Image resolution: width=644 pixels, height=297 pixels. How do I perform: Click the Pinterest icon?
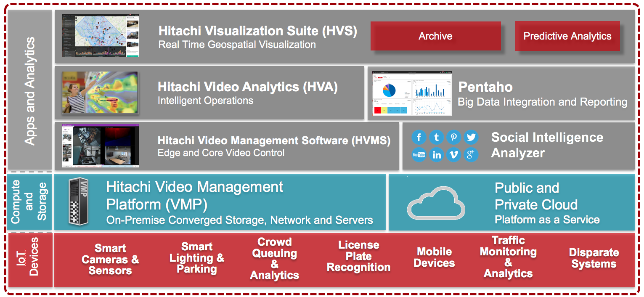[454, 138]
